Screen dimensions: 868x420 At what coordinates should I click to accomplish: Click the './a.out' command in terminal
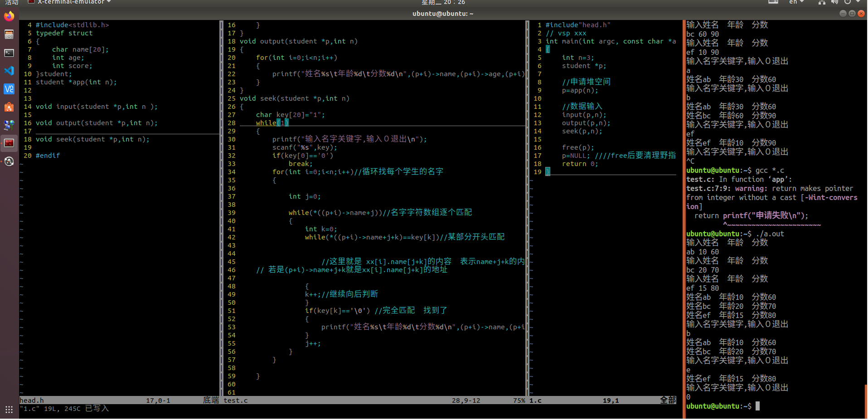click(770, 234)
